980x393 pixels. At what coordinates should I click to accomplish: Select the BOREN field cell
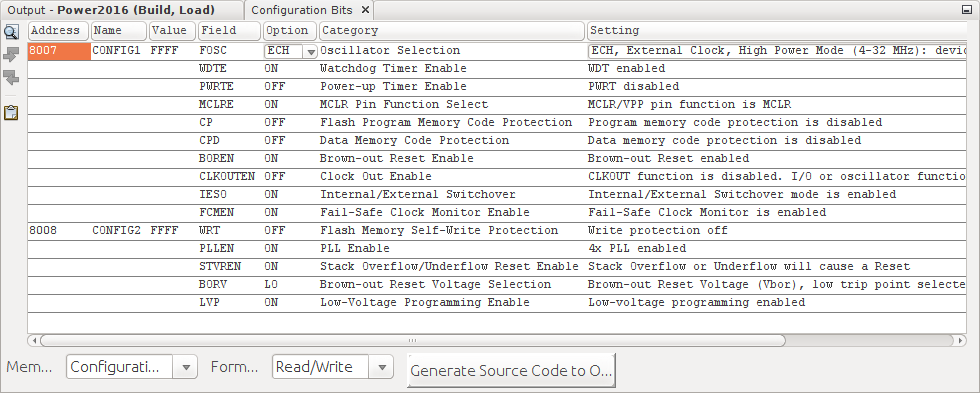217,159
